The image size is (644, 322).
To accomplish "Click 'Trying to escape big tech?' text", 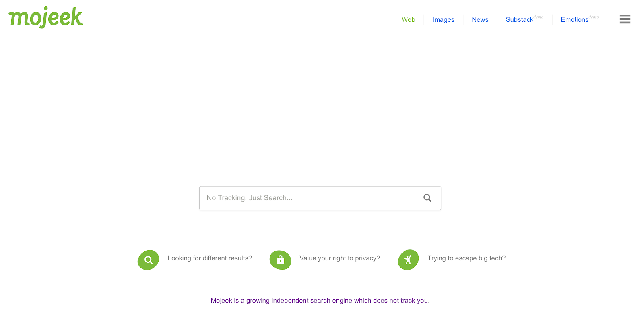I will click(x=466, y=258).
